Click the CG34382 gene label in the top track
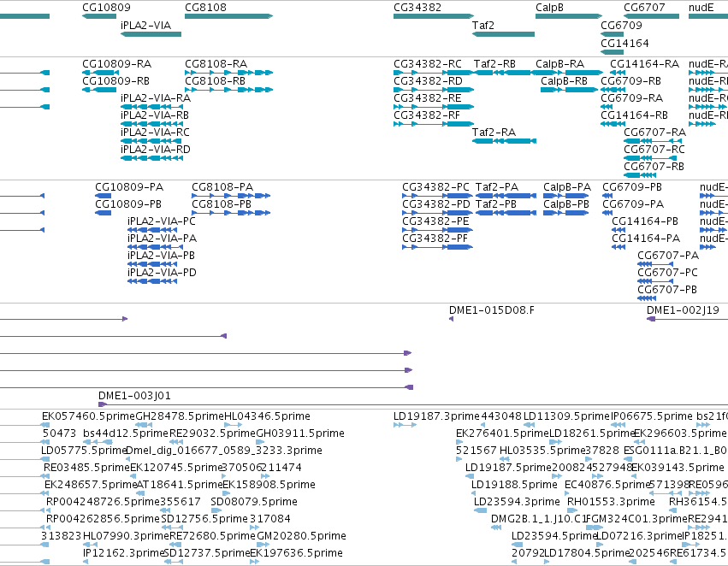The width and height of the screenshot is (728, 566). click(417, 8)
